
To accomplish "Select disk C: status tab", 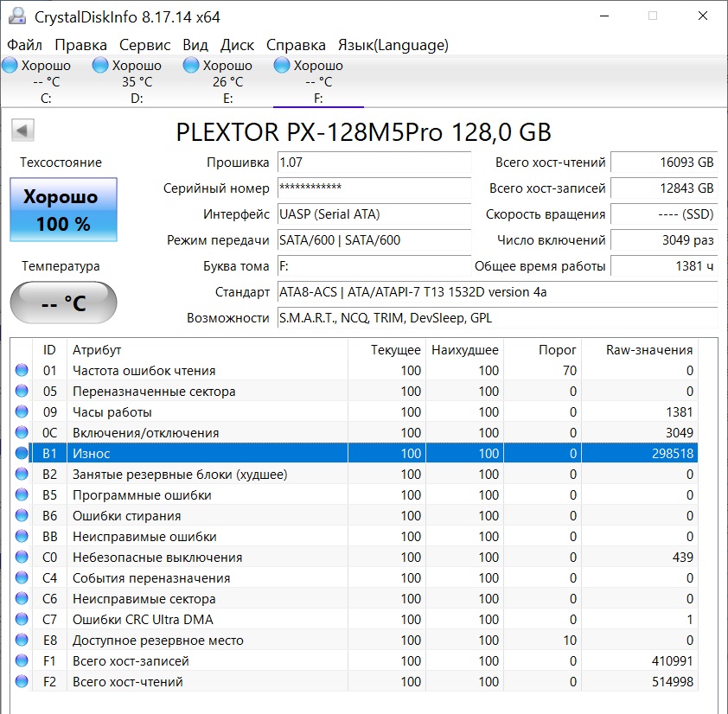I will (46, 81).
